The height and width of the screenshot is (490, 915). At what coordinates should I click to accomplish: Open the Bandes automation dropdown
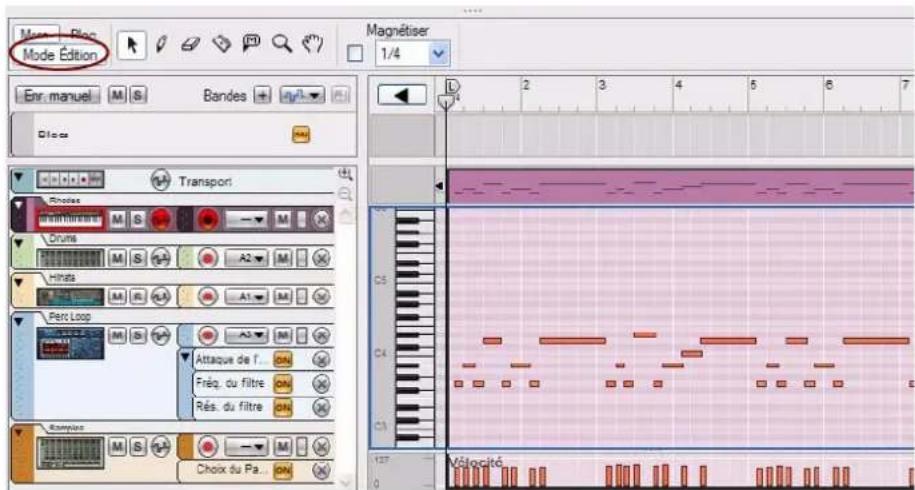tap(302, 95)
